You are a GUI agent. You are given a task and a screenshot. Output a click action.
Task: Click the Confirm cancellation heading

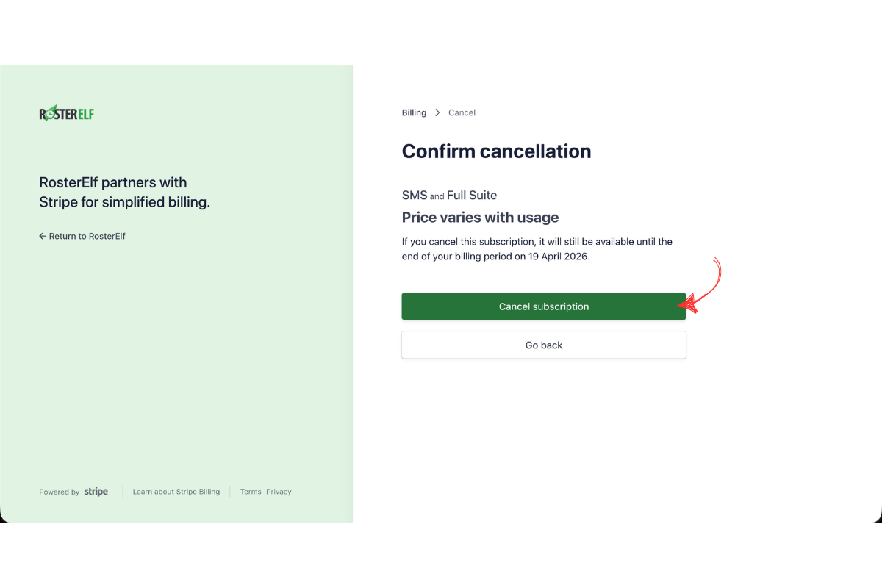point(496,151)
